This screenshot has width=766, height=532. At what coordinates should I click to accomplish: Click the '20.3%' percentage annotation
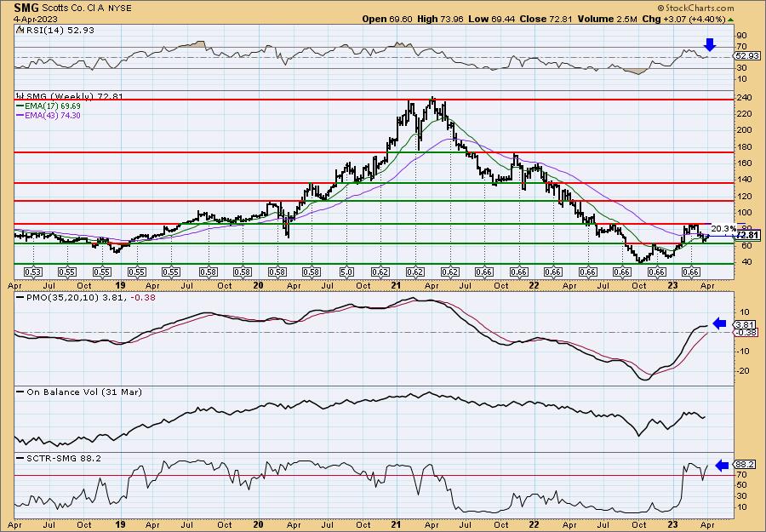(x=723, y=228)
